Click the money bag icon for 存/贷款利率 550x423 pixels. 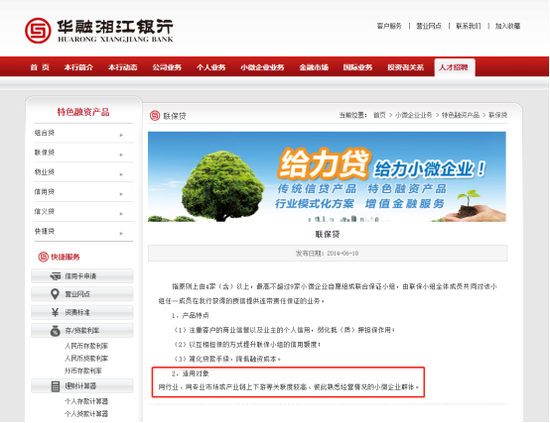tap(55, 331)
